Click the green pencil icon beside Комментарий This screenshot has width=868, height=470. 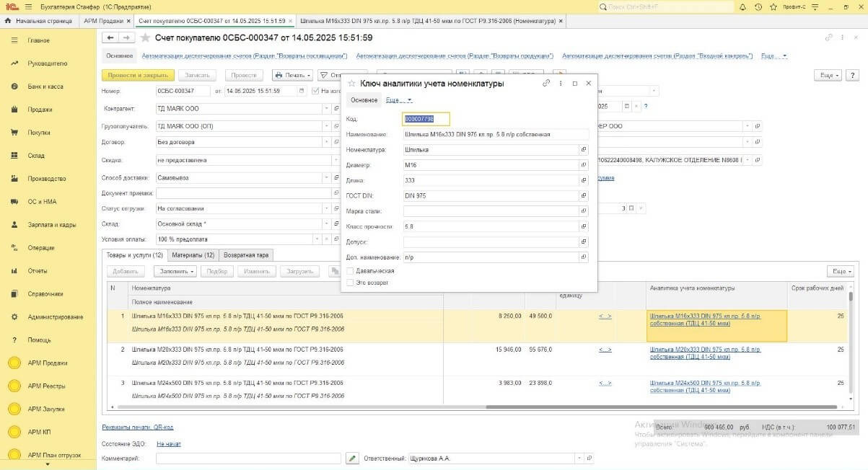coord(351,458)
